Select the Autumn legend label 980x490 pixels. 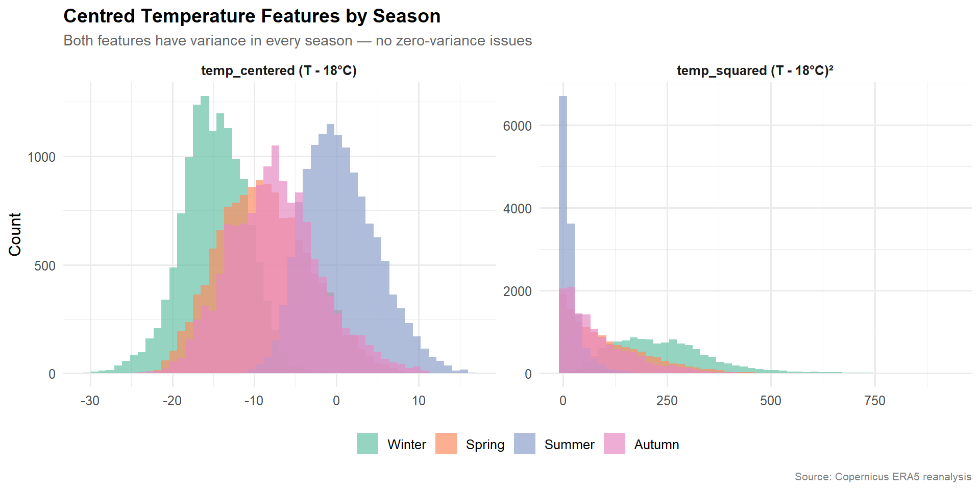coord(656,445)
